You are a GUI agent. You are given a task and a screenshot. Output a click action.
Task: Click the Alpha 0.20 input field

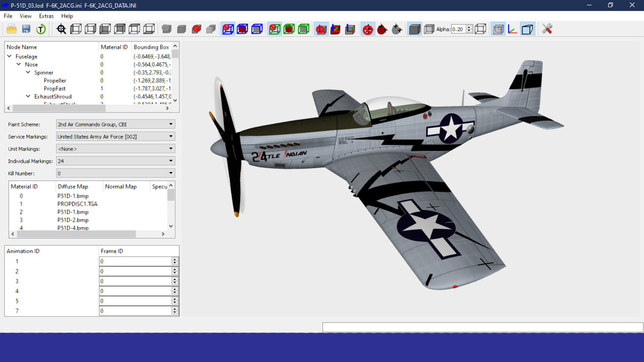[x=458, y=29]
